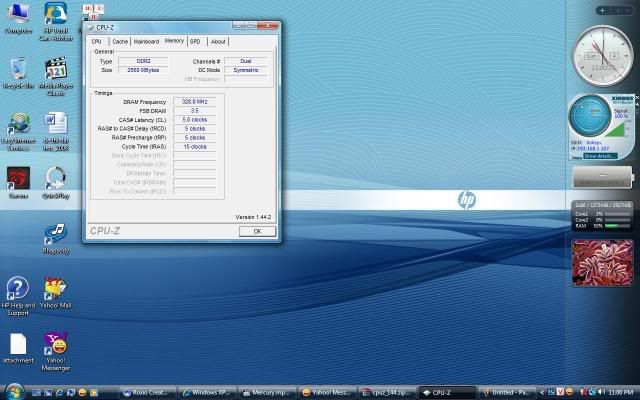This screenshot has height=400, width=640.
Task: Launch Media Player Classic from desktop
Action: [x=56, y=69]
